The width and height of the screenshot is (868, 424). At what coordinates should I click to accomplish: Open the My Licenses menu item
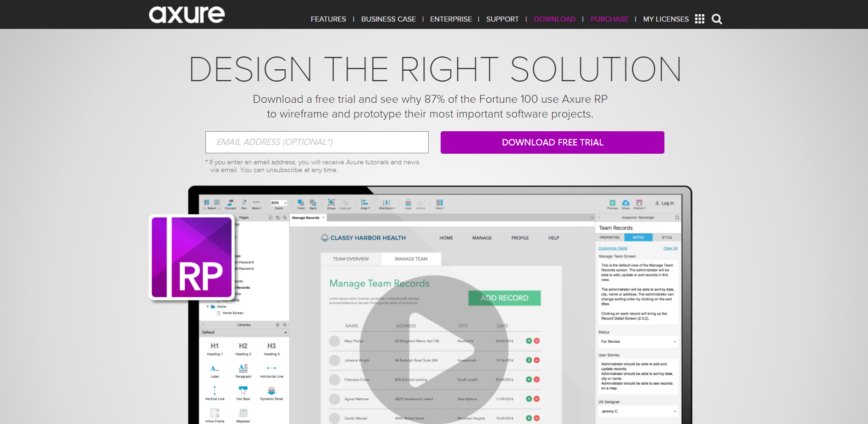[x=666, y=19]
